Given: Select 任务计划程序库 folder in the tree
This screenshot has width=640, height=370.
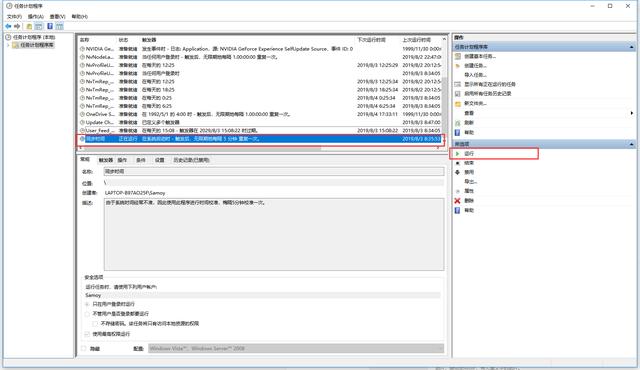Looking at the screenshot, I should (x=37, y=45).
